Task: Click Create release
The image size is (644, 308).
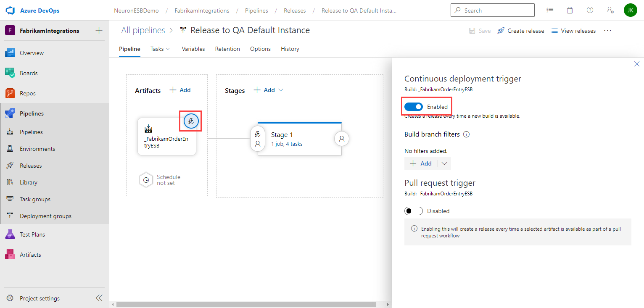Action: point(520,31)
